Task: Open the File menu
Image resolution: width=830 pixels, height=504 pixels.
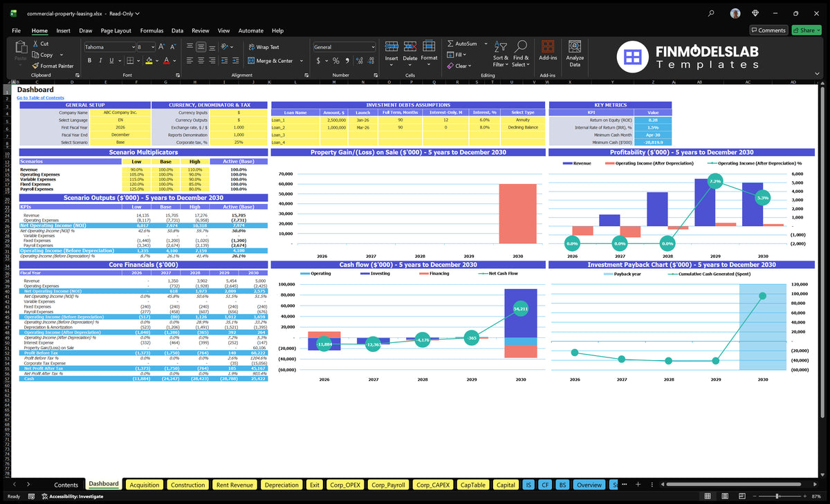Action: [x=16, y=30]
